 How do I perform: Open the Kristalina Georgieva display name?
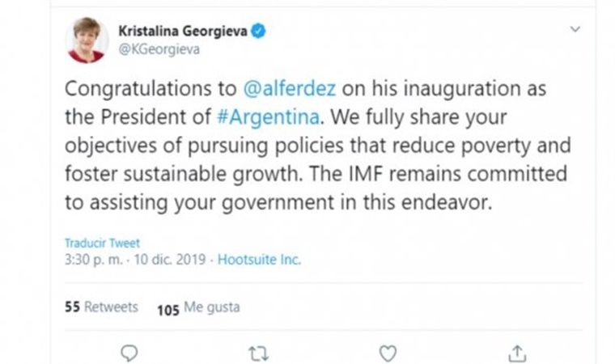pyautogui.click(x=184, y=32)
